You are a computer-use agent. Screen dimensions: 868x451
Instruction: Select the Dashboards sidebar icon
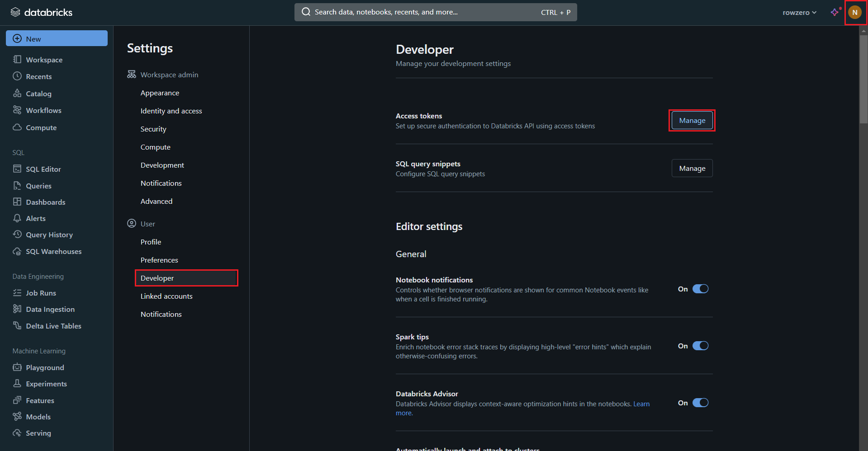pyautogui.click(x=17, y=202)
